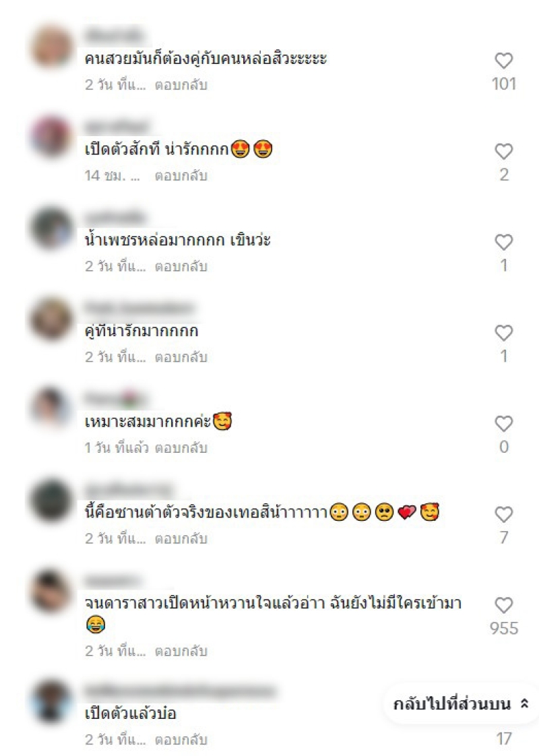Tap heart on เปิดตัวสักที comment
The image size is (539, 756).
click(x=504, y=152)
